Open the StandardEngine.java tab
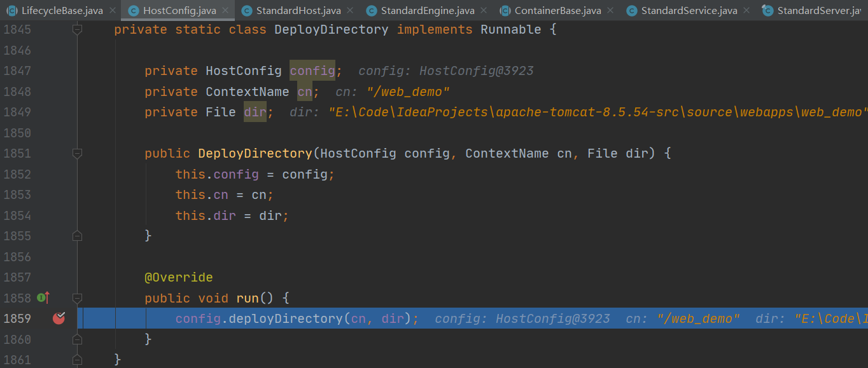Image resolution: width=868 pixels, height=368 pixels. coord(428,10)
